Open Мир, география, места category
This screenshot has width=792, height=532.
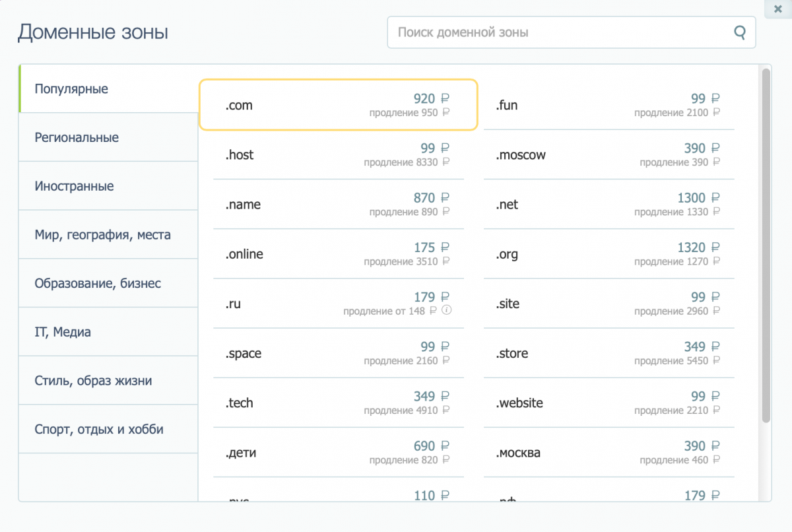(x=108, y=234)
